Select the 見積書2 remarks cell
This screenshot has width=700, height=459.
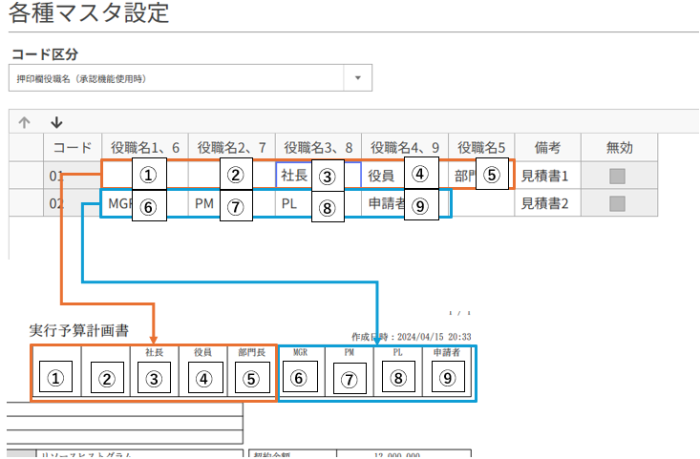coord(545,204)
